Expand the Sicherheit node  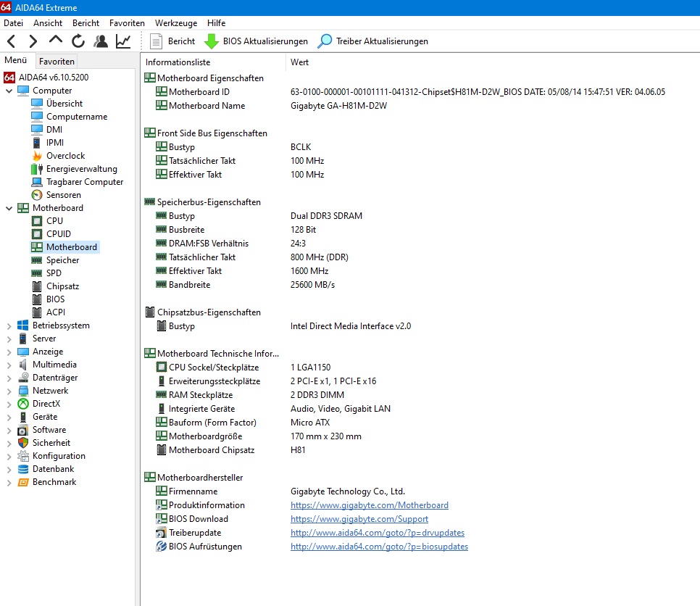pos(9,444)
